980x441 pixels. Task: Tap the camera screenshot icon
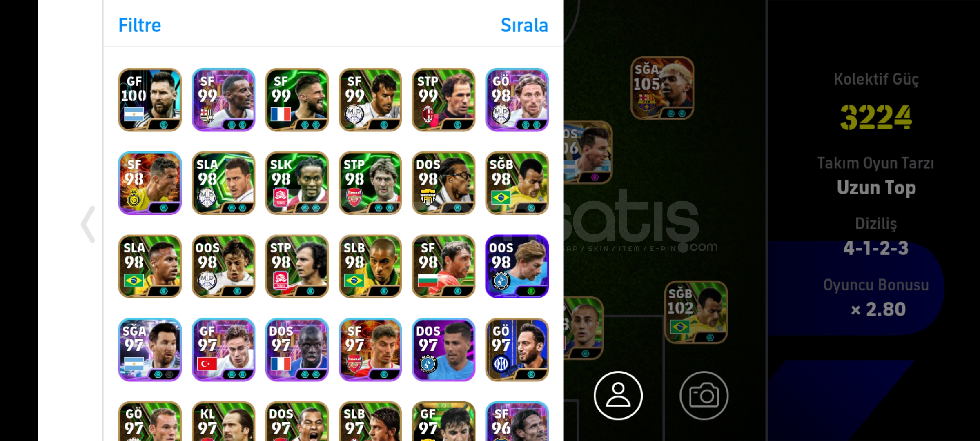point(704,395)
